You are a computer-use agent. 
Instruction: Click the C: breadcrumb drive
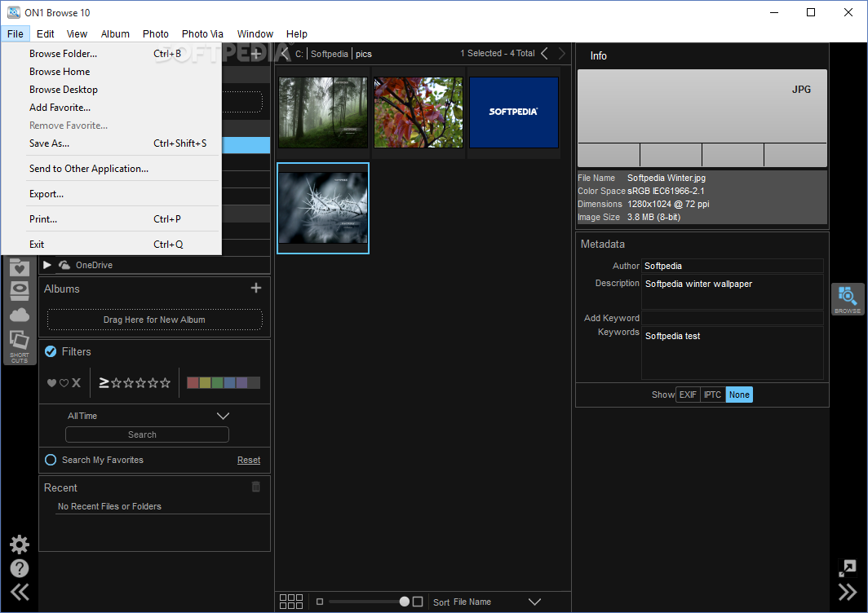click(x=299, y=54)
